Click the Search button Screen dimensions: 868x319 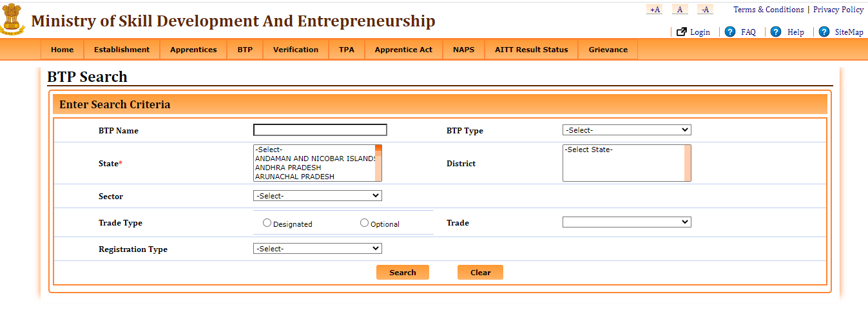pyautogui.click(x=403, y=273)
